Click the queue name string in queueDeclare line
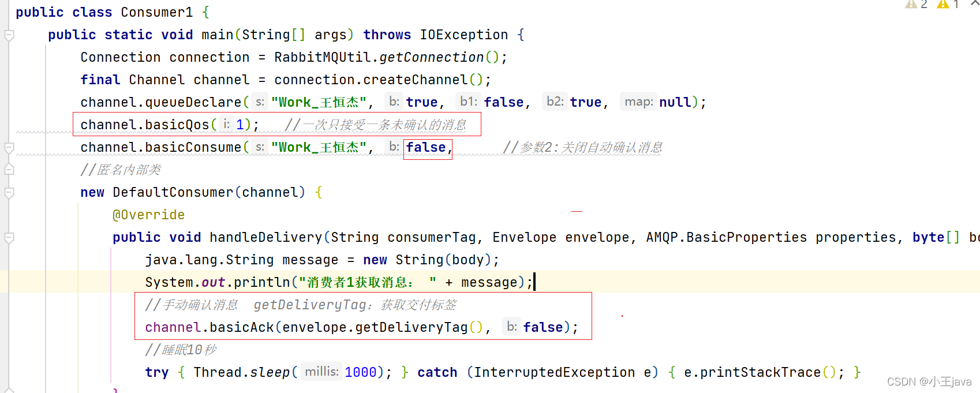This screenshot has height=393, width=980. (319, 102)
